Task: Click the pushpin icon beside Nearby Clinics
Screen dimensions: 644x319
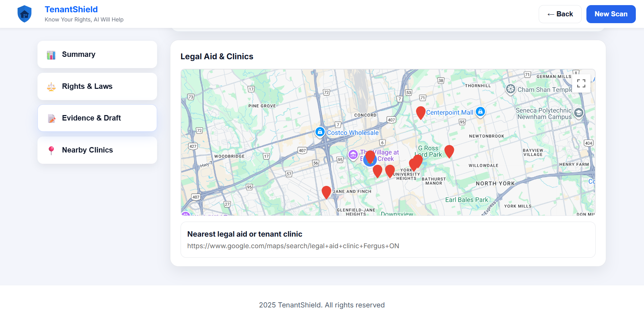Action: tap(51, 150)
